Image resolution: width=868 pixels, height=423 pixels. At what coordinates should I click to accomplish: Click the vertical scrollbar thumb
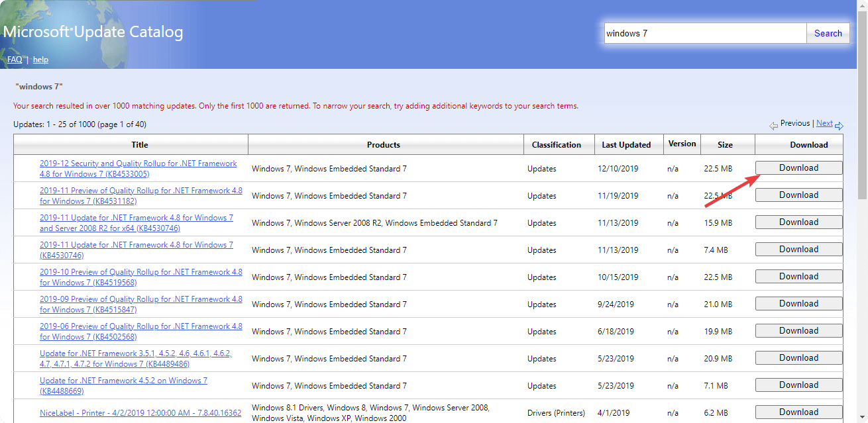pyautogui.click(x=862, y=104)
